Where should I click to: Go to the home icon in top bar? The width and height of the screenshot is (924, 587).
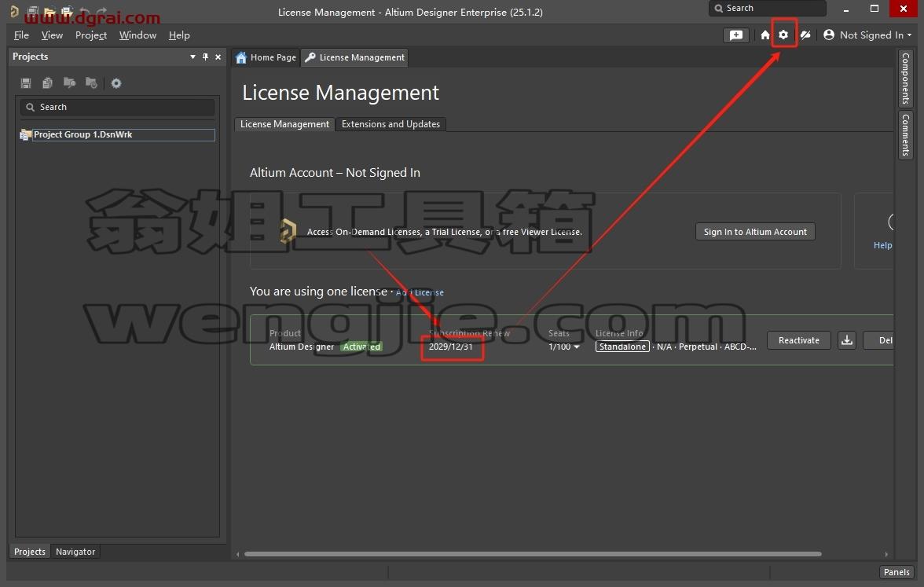pos(765,35)
